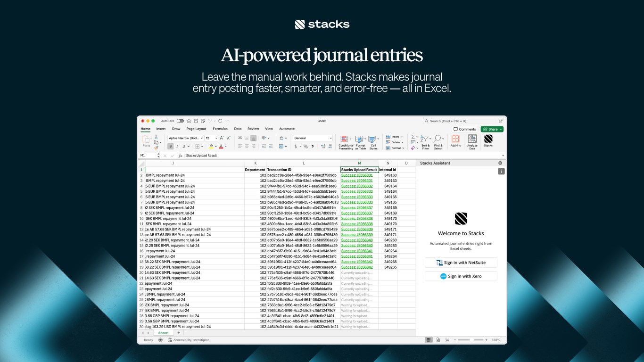
Task: Switch to Page Layout view in status bar
Action: click(438, 340)
